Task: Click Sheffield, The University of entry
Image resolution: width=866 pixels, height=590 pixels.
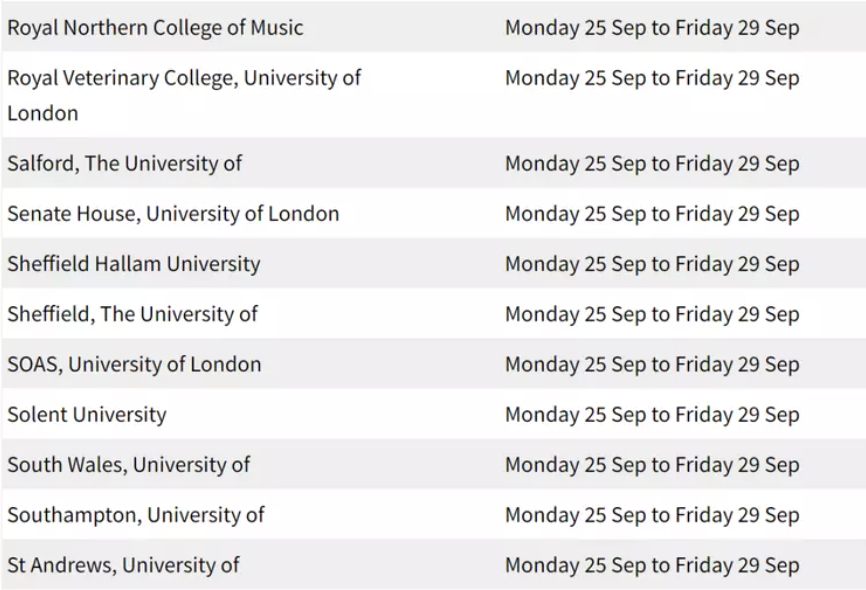Action: click(132, 314)
